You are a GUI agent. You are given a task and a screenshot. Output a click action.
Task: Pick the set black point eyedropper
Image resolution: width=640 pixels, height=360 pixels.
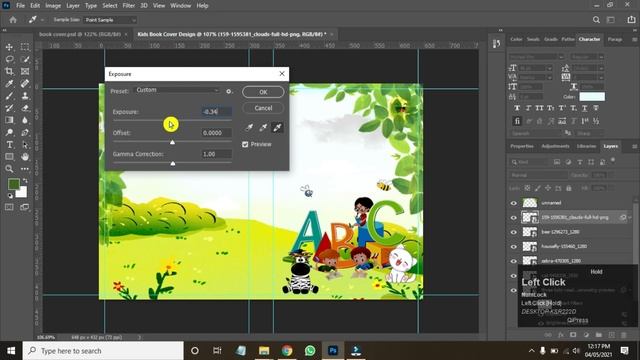point(249,128)
